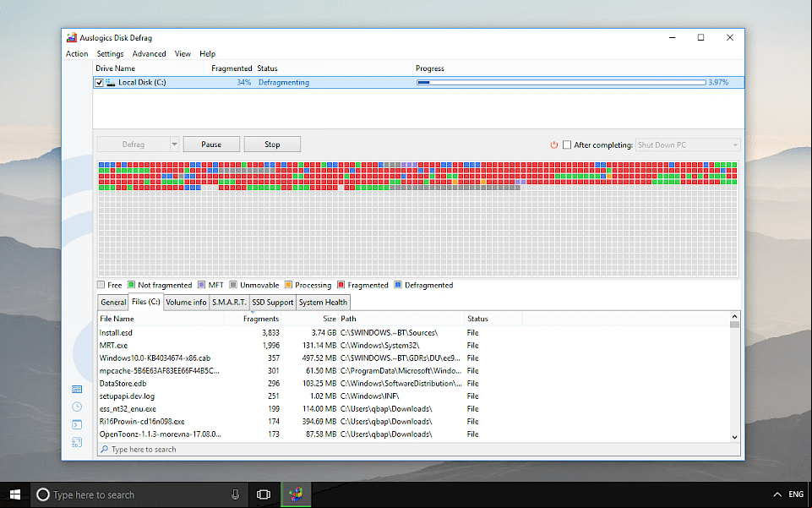The height and width of the screenshot is (508, 812).
Task: Click the Fragmented column header in drive list
Action: tap(230, 68)
